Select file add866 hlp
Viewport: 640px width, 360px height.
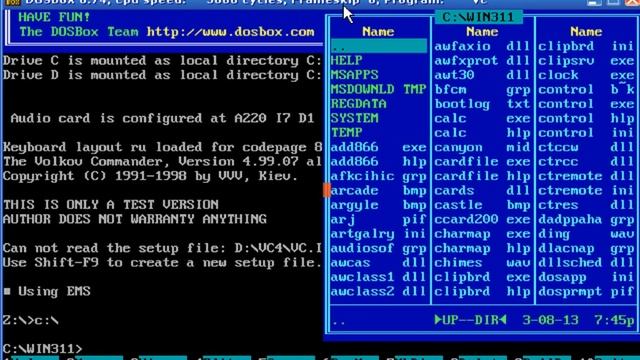click(379, 162)
